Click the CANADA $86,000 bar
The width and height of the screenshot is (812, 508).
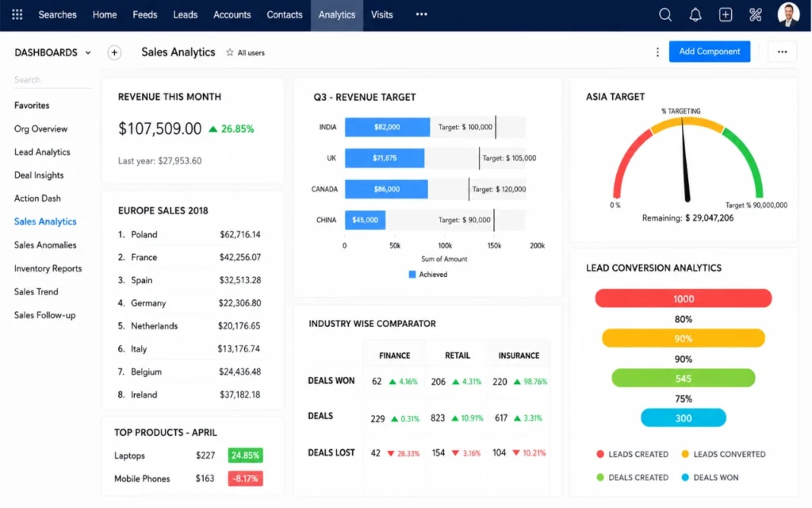pyautogui.click(x=386, y=189)
